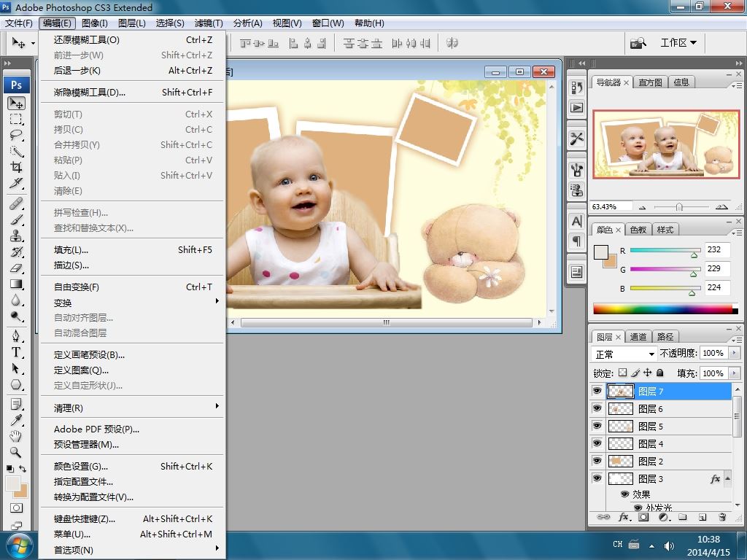747x560 pixels.
Task: Select the Path Selection tool
Action: pyautogui.click(x=16, y=368)
